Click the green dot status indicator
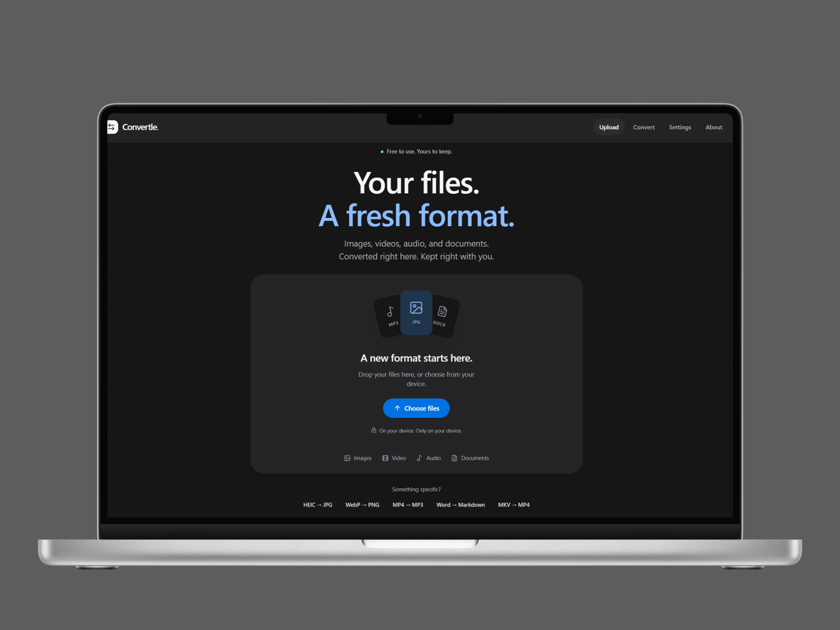 pyautogui.click(x=382, y=152)
